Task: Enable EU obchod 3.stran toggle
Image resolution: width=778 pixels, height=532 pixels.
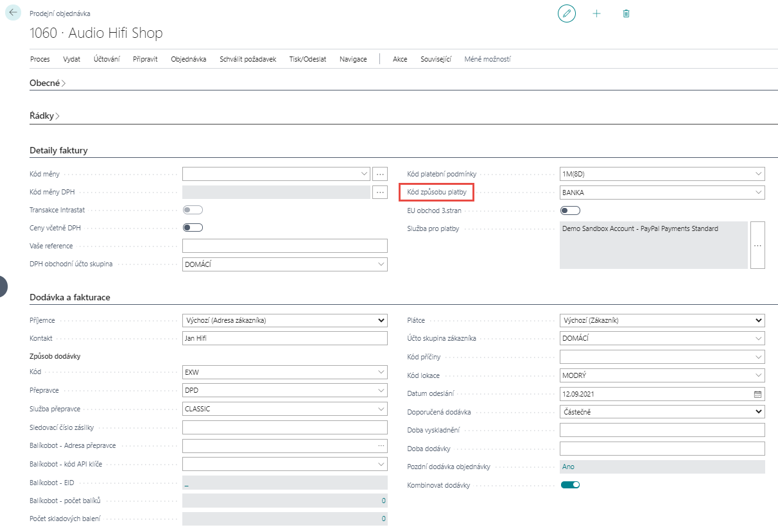Action: click(570, 210)
